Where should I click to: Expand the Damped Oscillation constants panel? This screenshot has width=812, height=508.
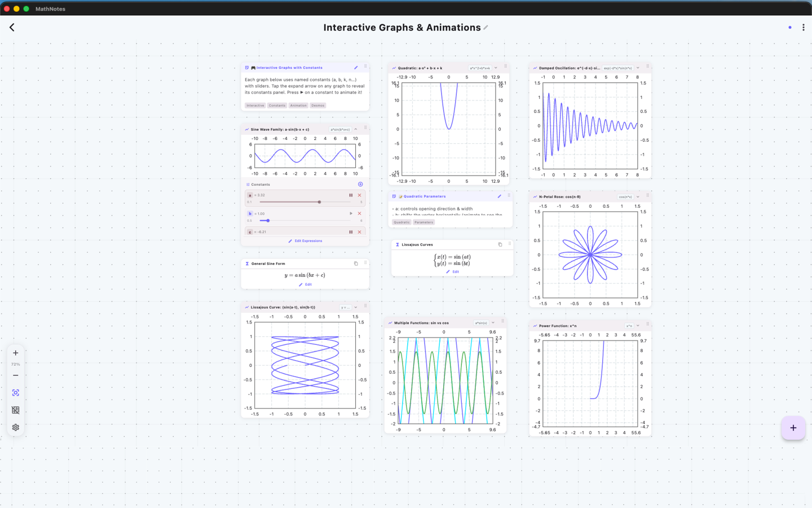point(638,68)
